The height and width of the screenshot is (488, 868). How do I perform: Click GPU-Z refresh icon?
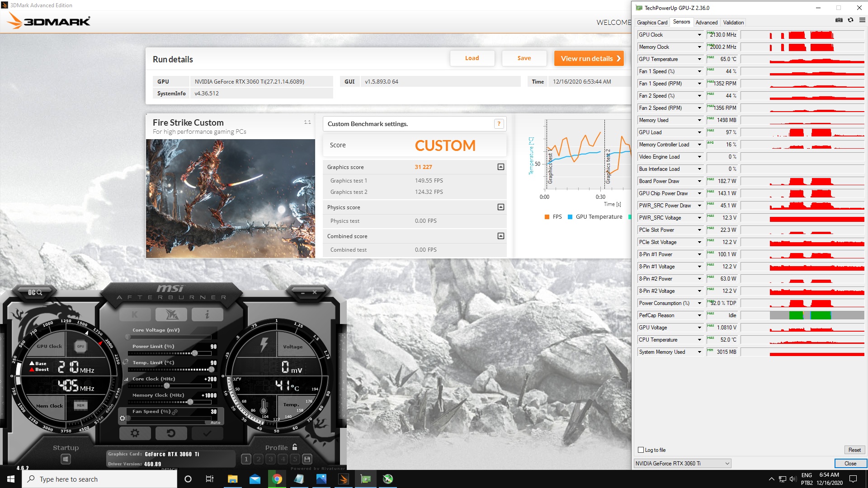(850, 20)
